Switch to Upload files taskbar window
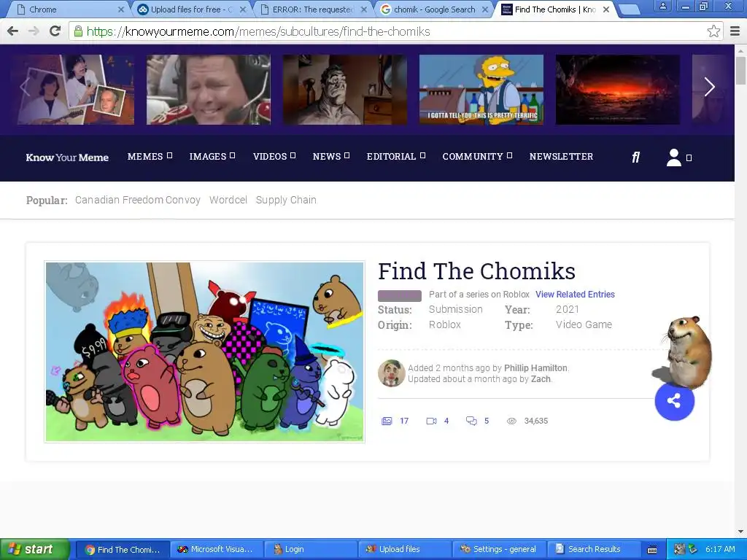The image size is (747, 560). (405, 550)
